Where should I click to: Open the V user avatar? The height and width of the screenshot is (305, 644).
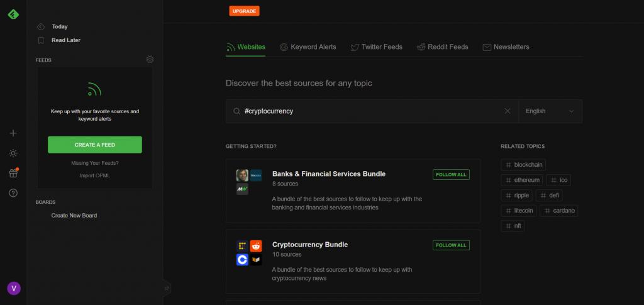(x=14, y=288)
